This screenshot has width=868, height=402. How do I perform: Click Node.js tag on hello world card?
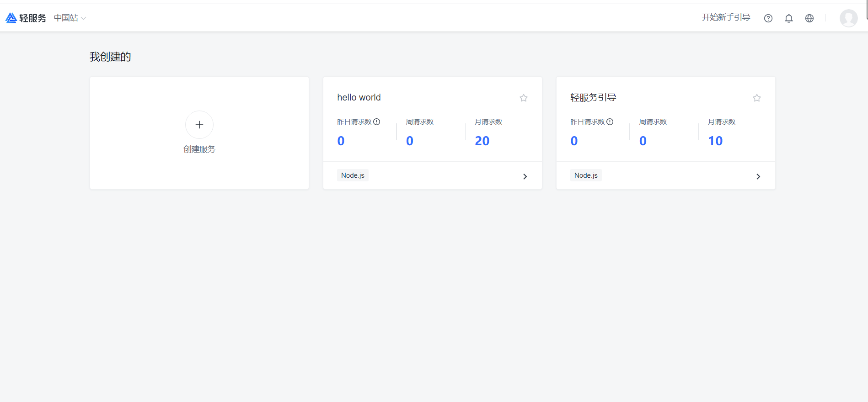pos(353,175)
